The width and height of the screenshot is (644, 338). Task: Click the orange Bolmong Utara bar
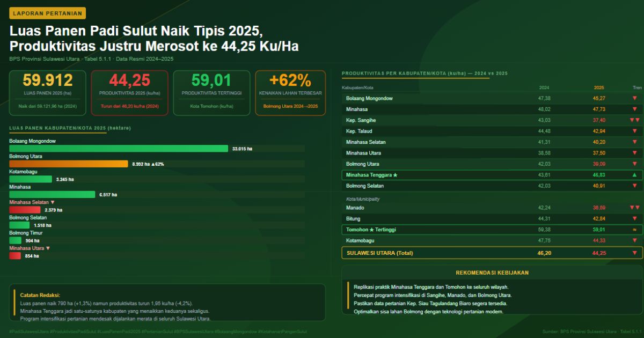pos(69,164)
